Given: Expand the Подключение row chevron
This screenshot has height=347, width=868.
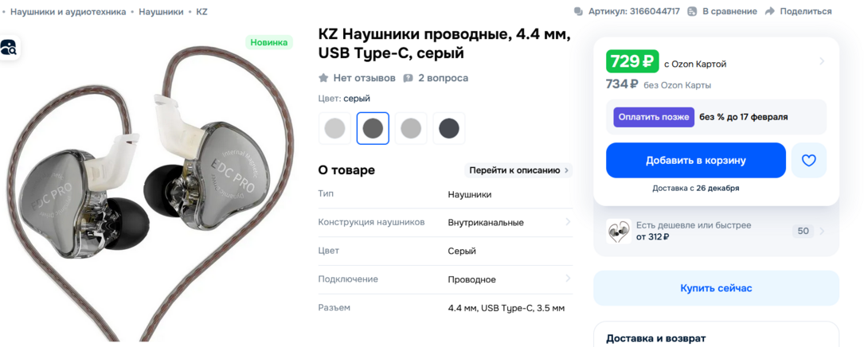Looking at the screenshot, I should pyautogui.click(x=568, y=279).
